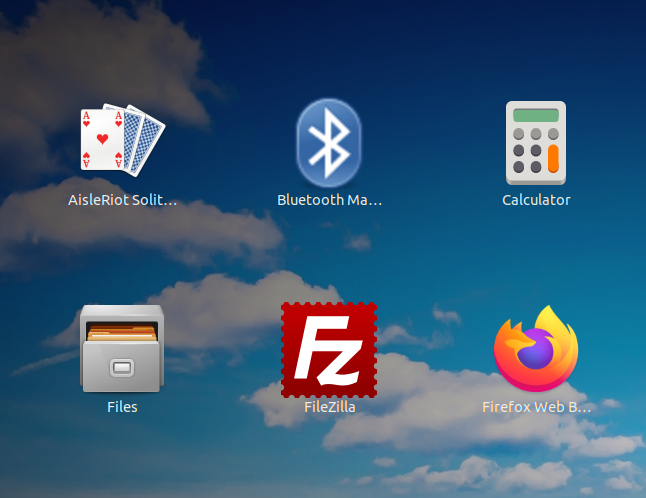Launch FileZilla from its red icon
The height and width of the screenshot is (498, 646).
(329, 350)
